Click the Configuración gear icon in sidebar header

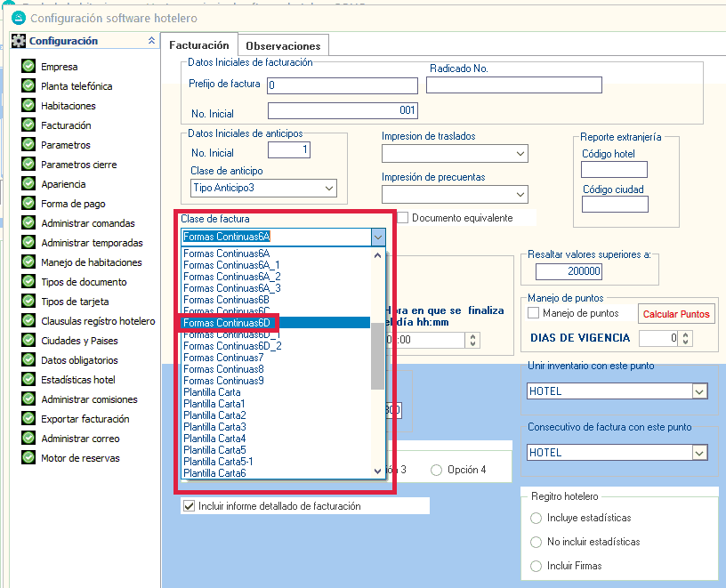click(19, 41)
